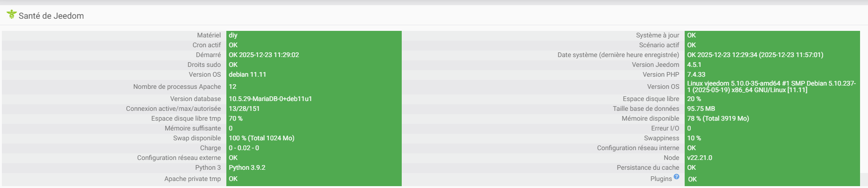
Task: Click the Mémoire disponible 78 % value
Action: coord(718,118)
